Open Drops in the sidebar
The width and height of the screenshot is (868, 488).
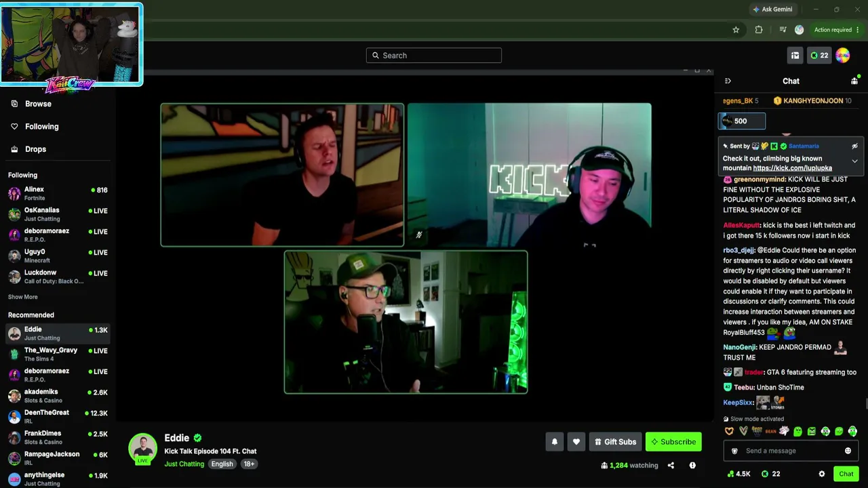(57, 149)
